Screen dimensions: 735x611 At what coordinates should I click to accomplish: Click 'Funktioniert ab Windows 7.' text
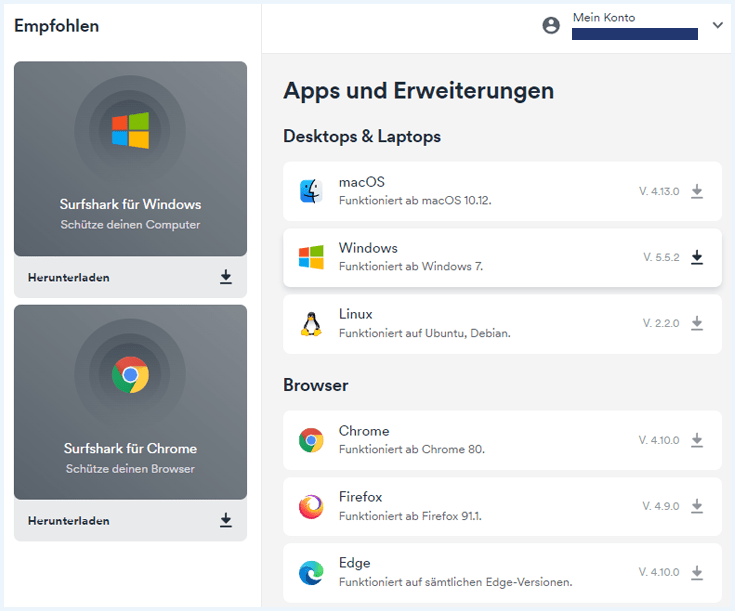[x=411, y=266]
